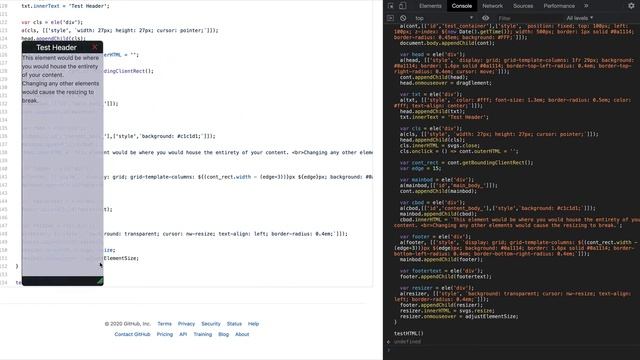Viewport: 640px width, 360px height.
Task: Click line 'txt.innerText = 'Test Header';' in page code
Action: pos(65,6)
